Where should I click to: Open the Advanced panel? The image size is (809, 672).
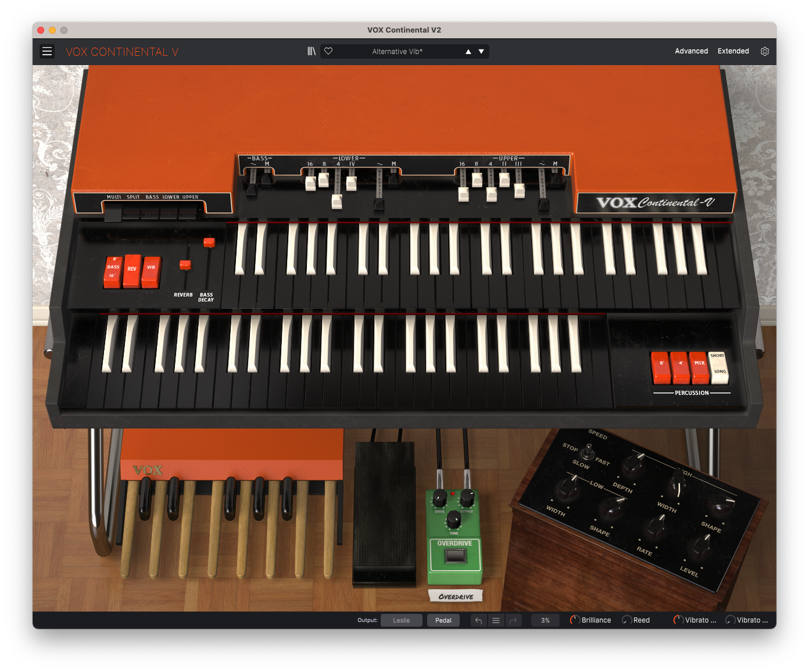point(691,51)
